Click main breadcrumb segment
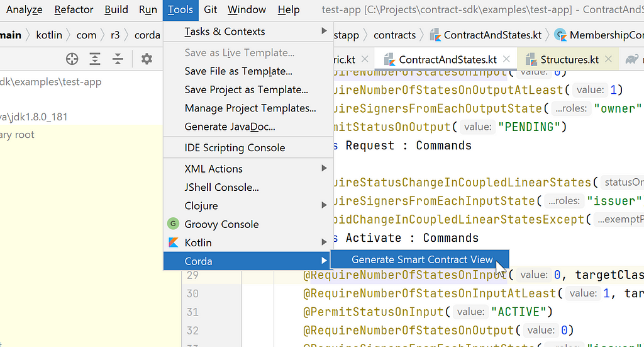Viewport: 644px width, 347px height. 11,35
